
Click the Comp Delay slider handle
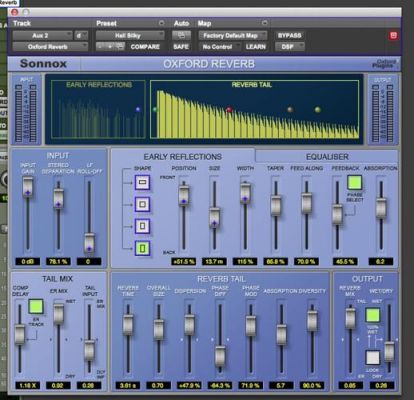point(20,334)
